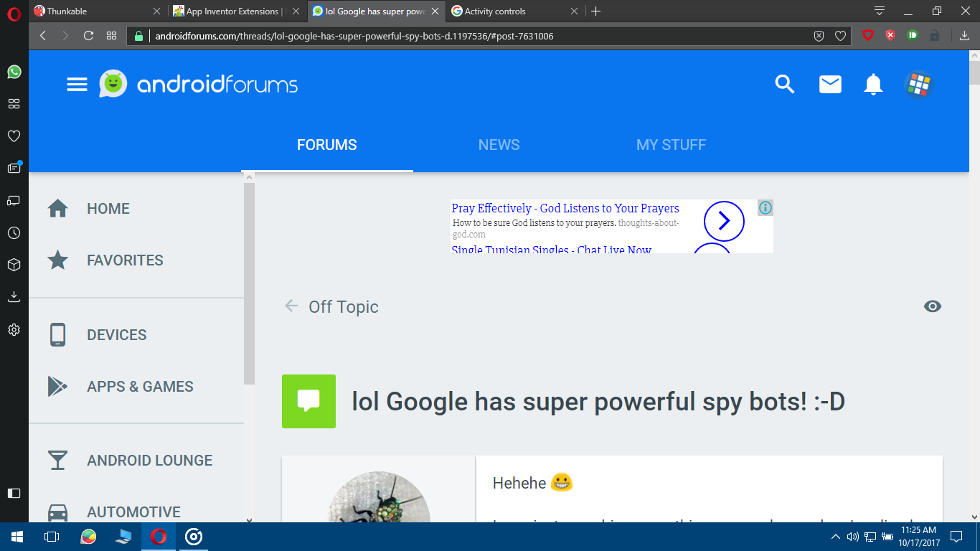
Task: Open volume control in tray
Action: tap(852, 537)
